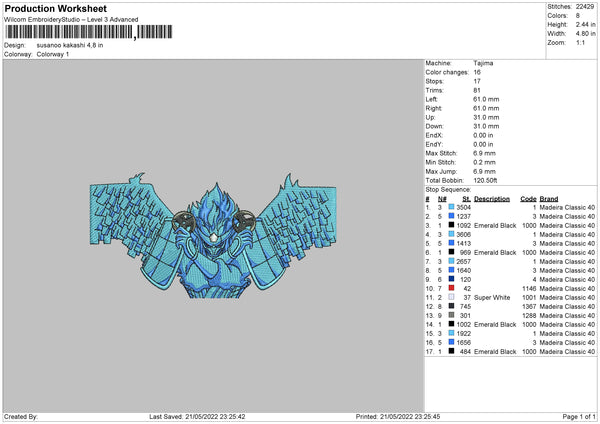Click the Min Stitch value 0.2 mm
Image resolution: width=600 pixels, height=424 pixels.
coord(484,163)
